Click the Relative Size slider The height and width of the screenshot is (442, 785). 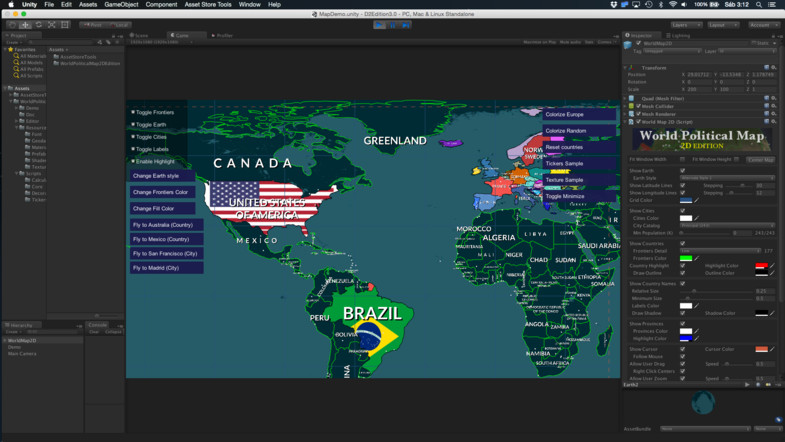[x=717, y=291]
